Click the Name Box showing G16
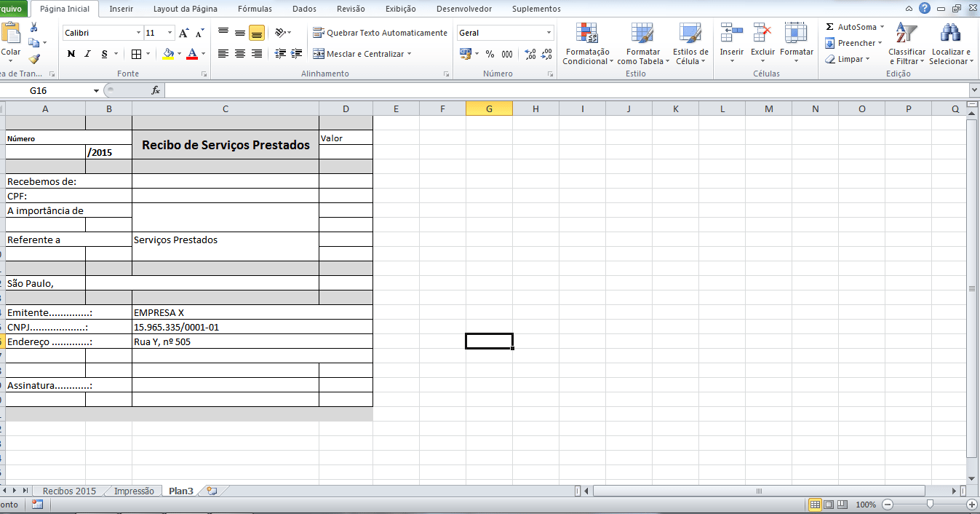 (x=47, y=90)
